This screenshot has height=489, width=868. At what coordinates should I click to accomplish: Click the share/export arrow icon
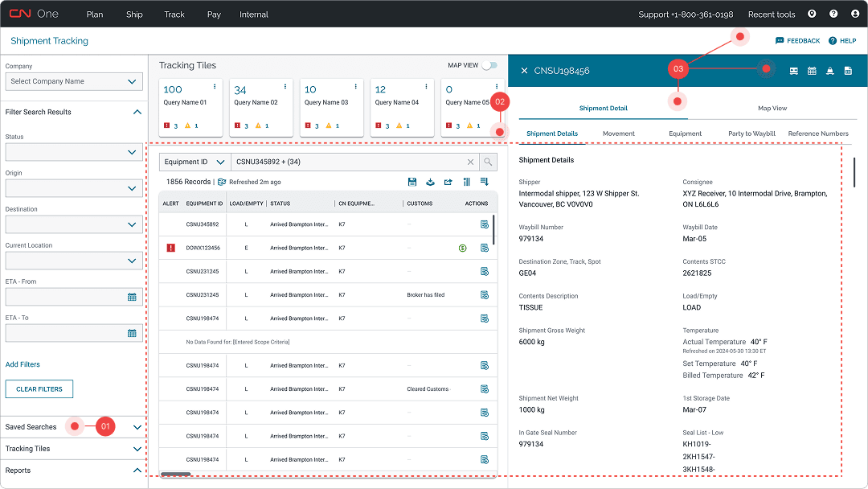[x=448, y=182]
